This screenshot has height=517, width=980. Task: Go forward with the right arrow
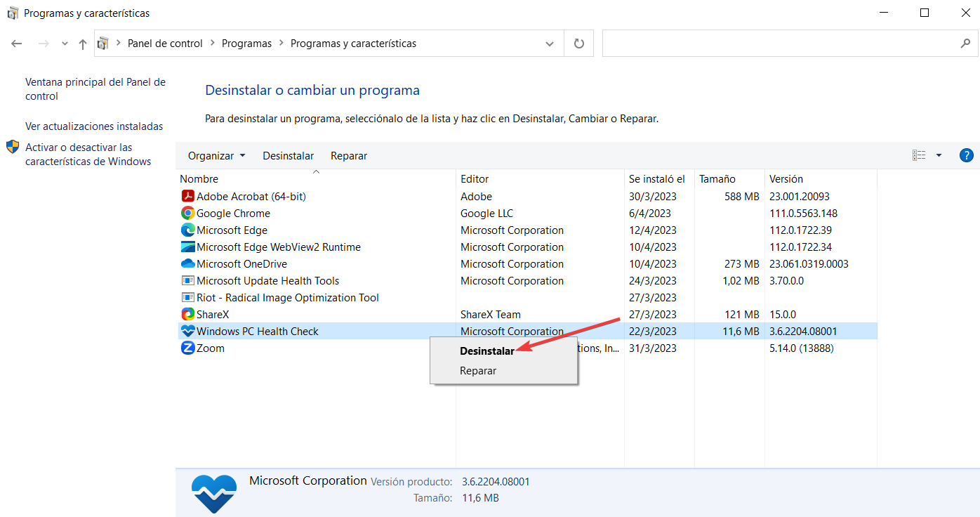[x=44, y=44]
